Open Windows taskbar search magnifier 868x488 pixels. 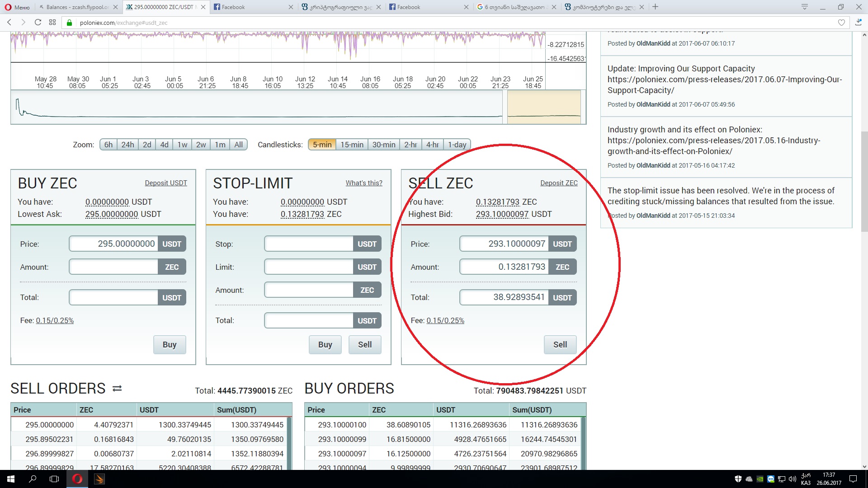click(x=33, y=479)
